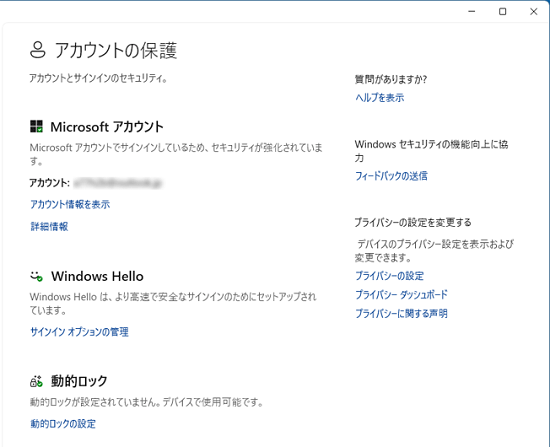
Task: Click the Windows Hello heading
Action: (97, 276)
